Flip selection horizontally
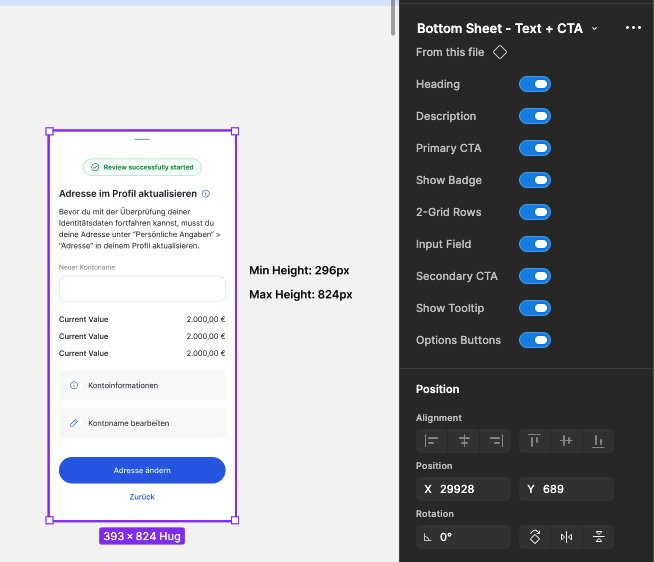 click(566, 537)
